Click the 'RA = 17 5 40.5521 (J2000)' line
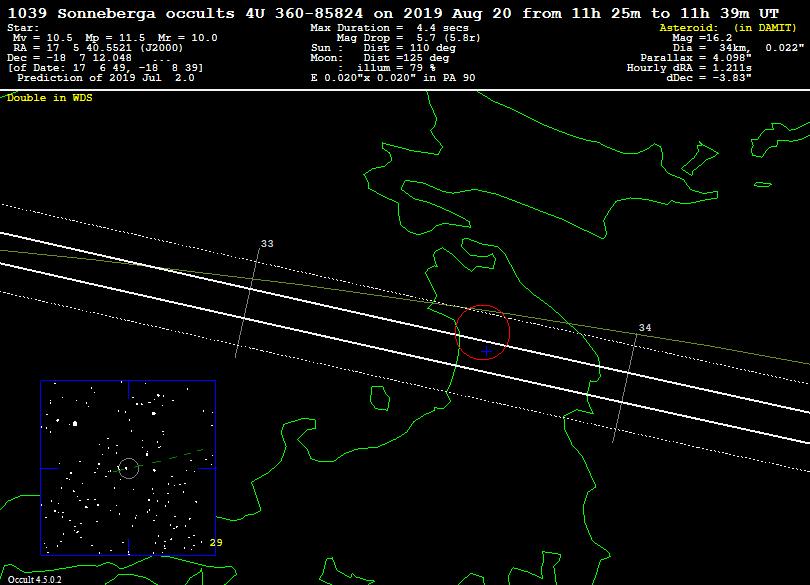810x585 pixels. click(x=98, y=48)
